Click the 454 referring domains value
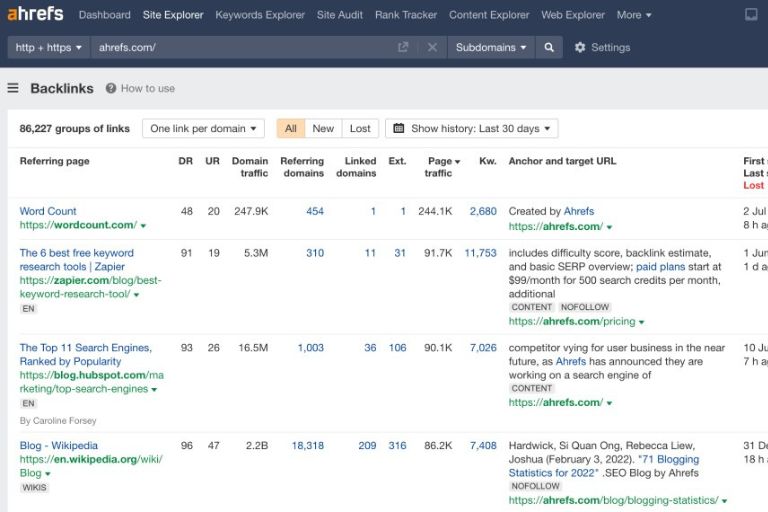 tap(315, 211)
